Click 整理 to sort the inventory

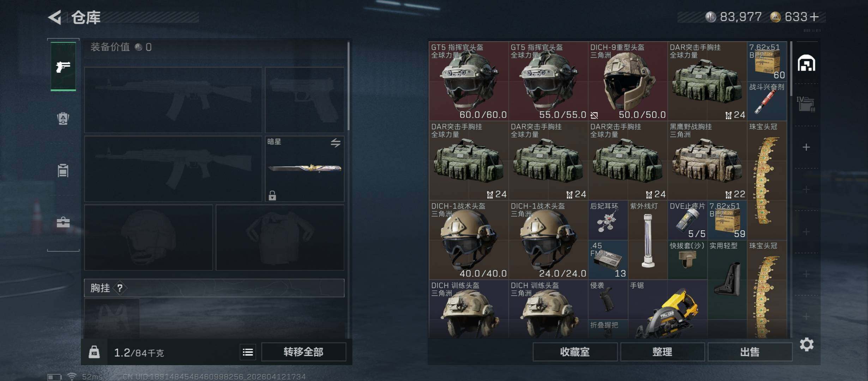[662, 352]
